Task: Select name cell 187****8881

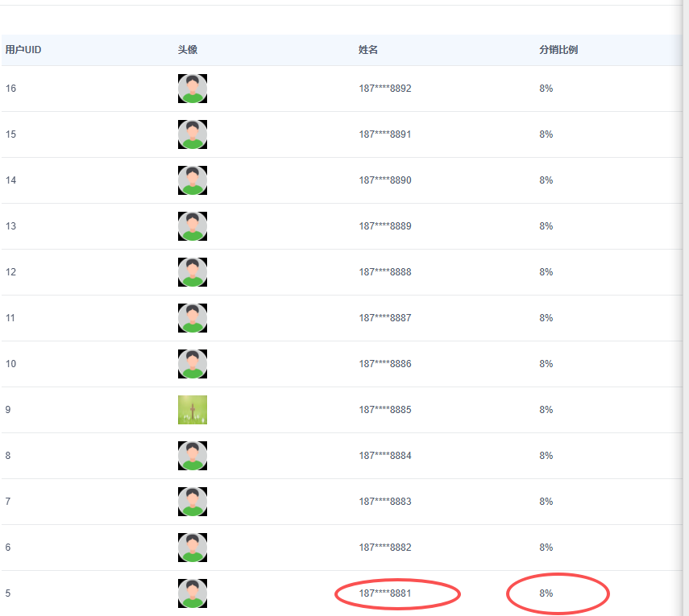Action: coord(385,593)
